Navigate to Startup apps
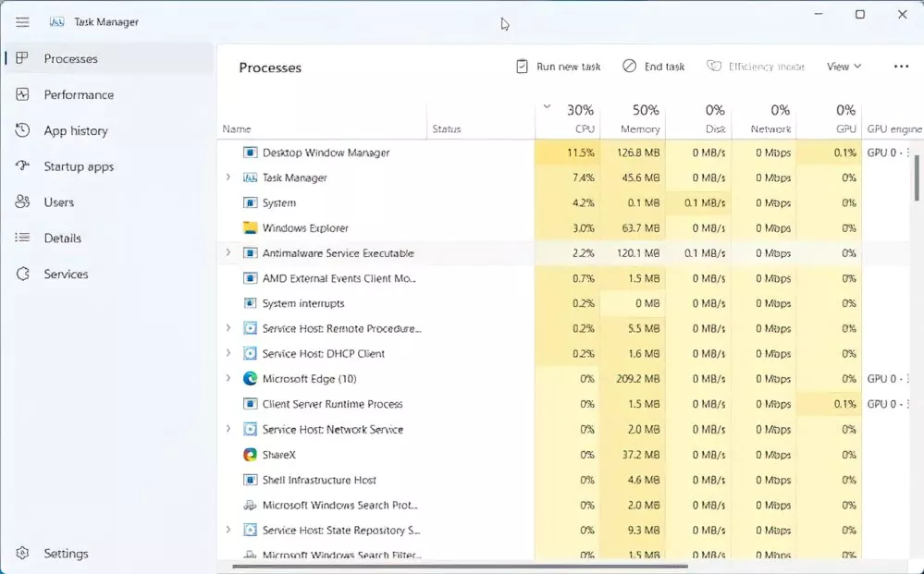924x574 pixels. [79, 166]
